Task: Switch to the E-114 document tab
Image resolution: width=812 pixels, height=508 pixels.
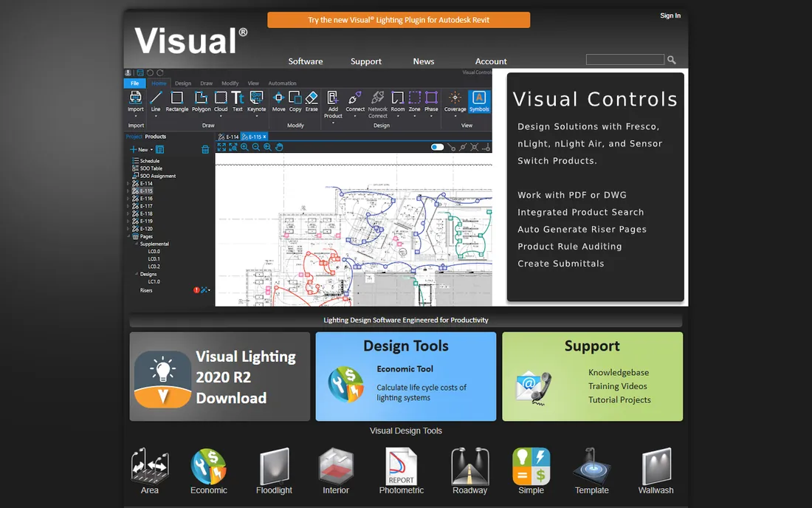Action: click(x=229, y=137)
